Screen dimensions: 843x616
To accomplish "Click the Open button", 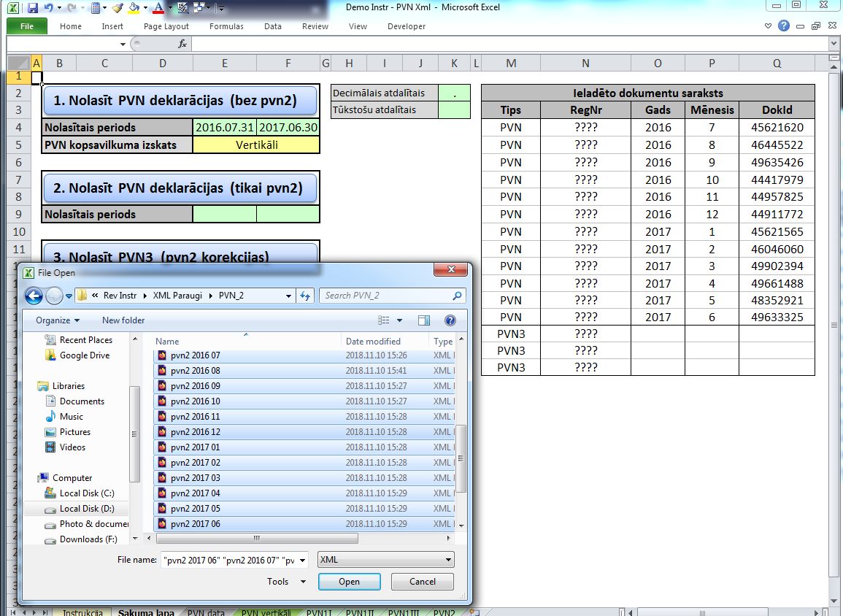I will tap(349, 582).
